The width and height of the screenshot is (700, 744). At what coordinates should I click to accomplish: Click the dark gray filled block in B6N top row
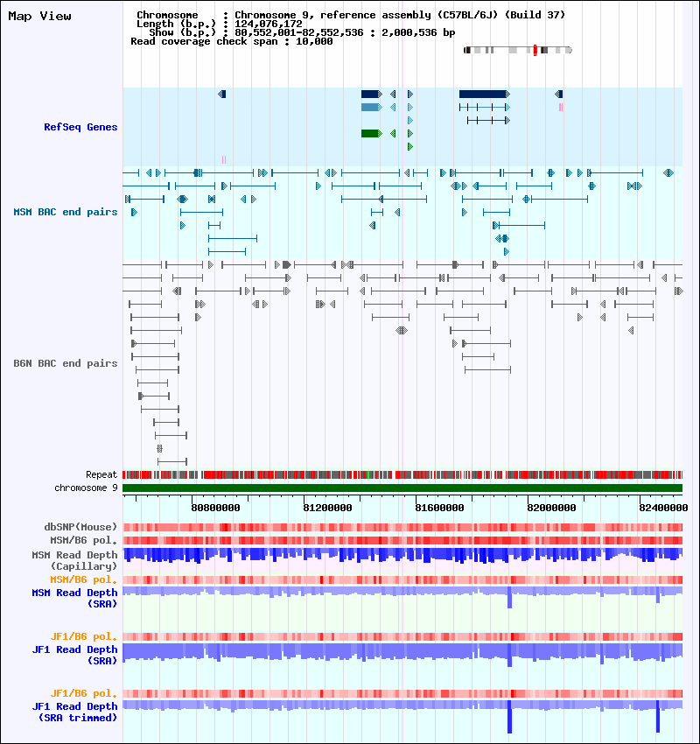(x=286, y=264)
